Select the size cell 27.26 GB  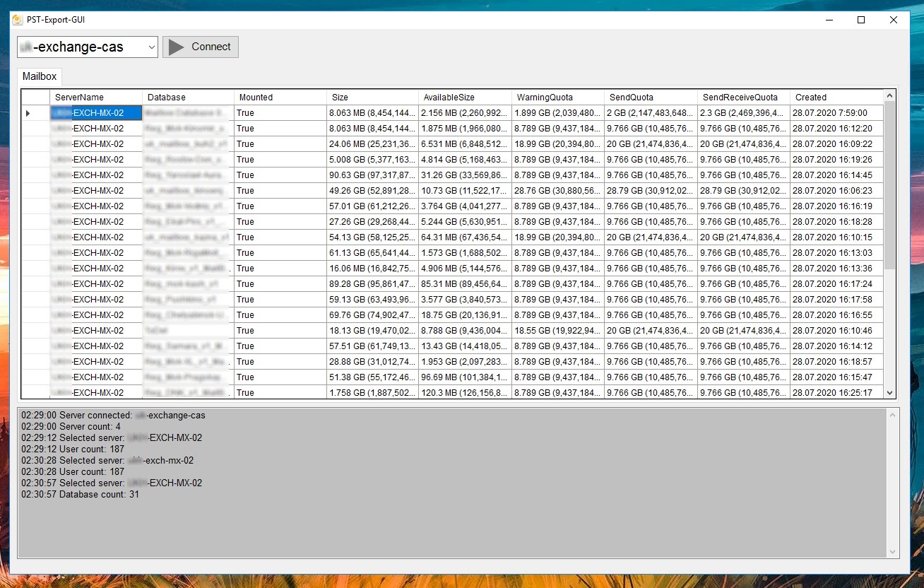(373, 222)
